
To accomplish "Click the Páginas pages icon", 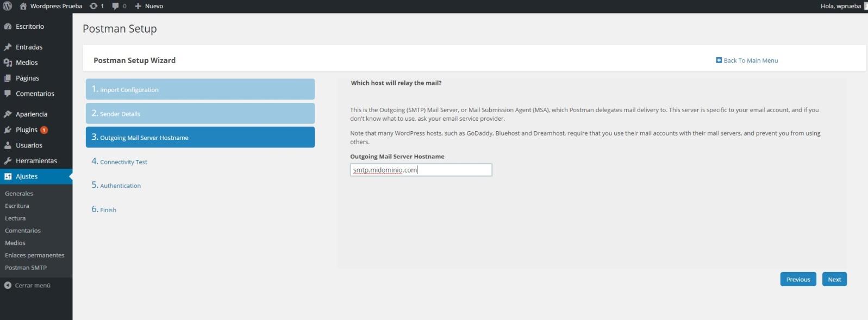I will coord(8,78).
